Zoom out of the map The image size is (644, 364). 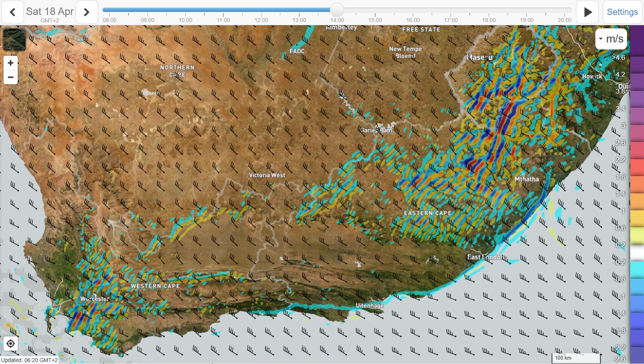click(x=11, y=77)
